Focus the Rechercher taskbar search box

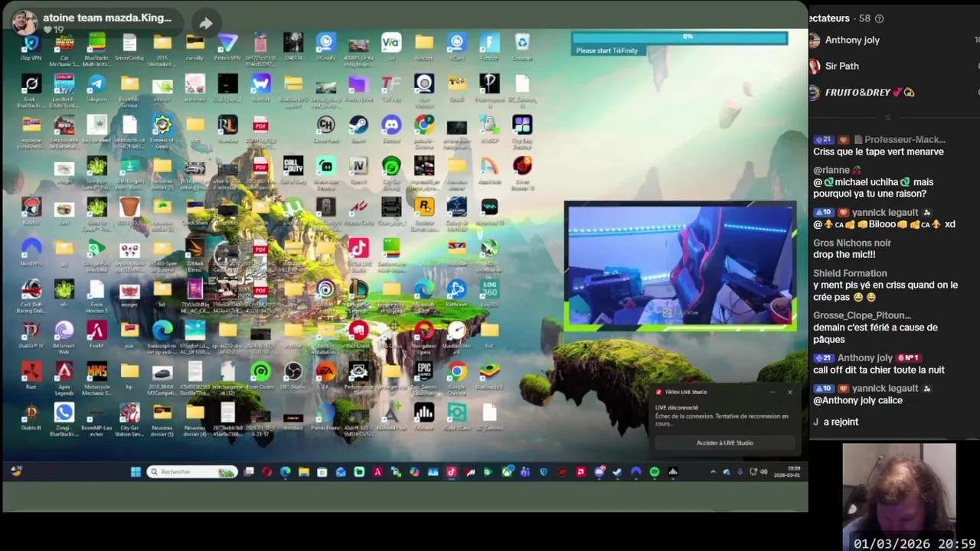192,472
